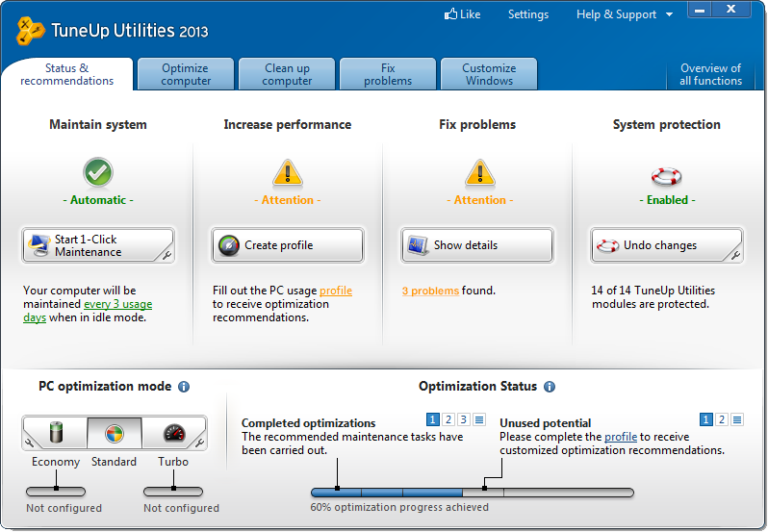Click the Turbo Not configured slider bar

coord(173,492)
